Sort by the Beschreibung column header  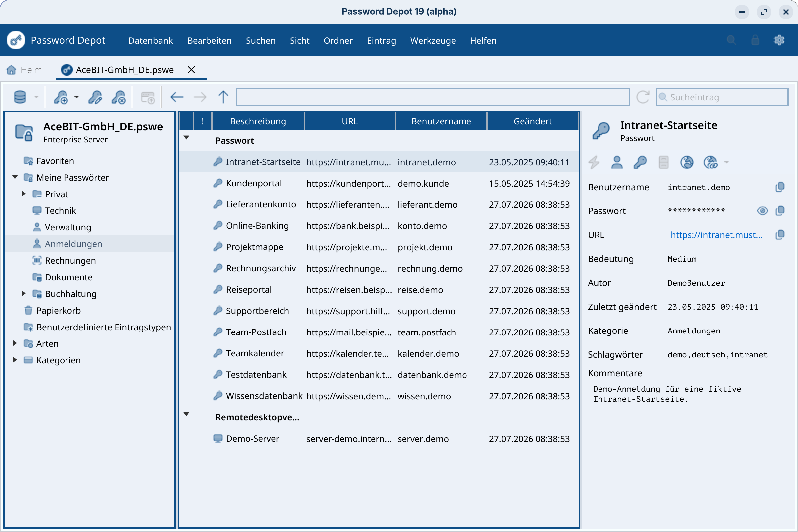tap(258, 121)
